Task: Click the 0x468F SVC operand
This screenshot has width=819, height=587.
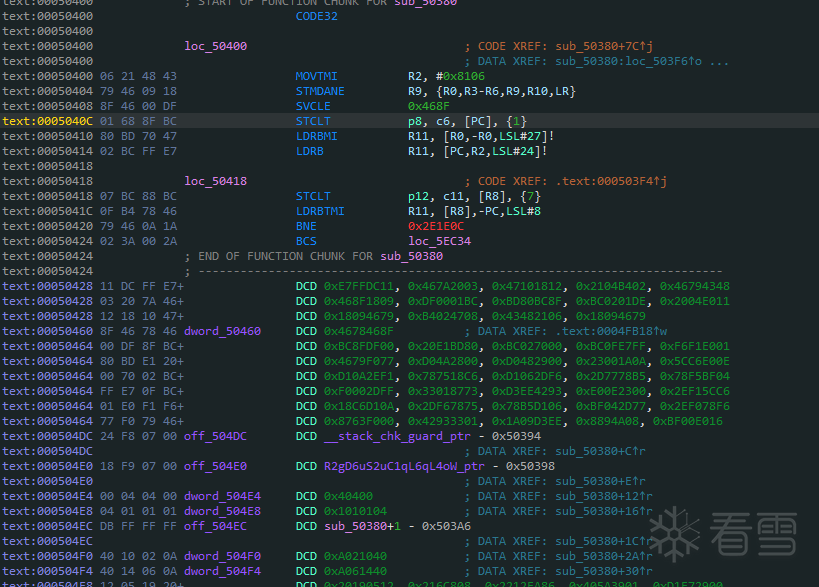Action: click(429, 106)
